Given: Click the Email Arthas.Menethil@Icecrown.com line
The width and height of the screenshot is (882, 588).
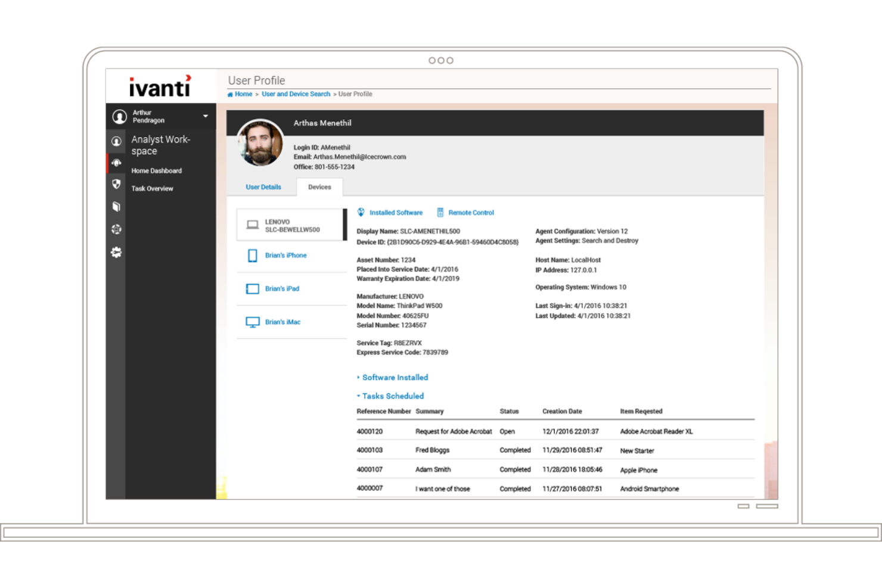Looking at the screenshot, I should [350, 157].
